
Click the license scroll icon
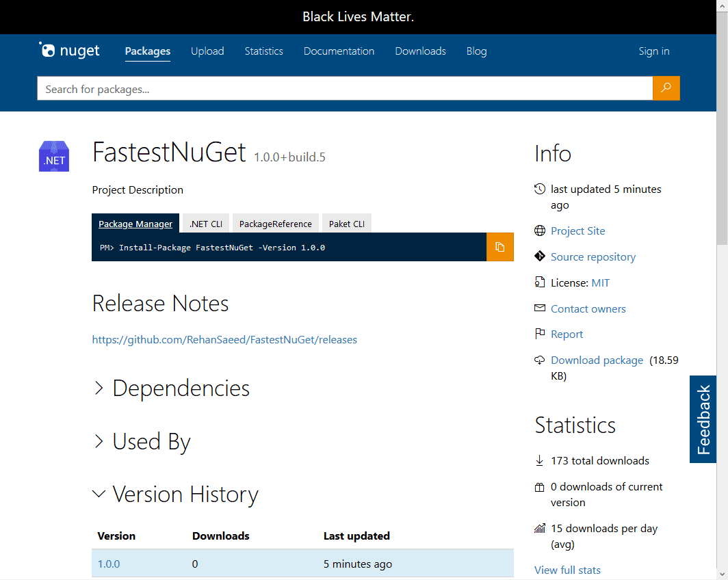point(539,282)
